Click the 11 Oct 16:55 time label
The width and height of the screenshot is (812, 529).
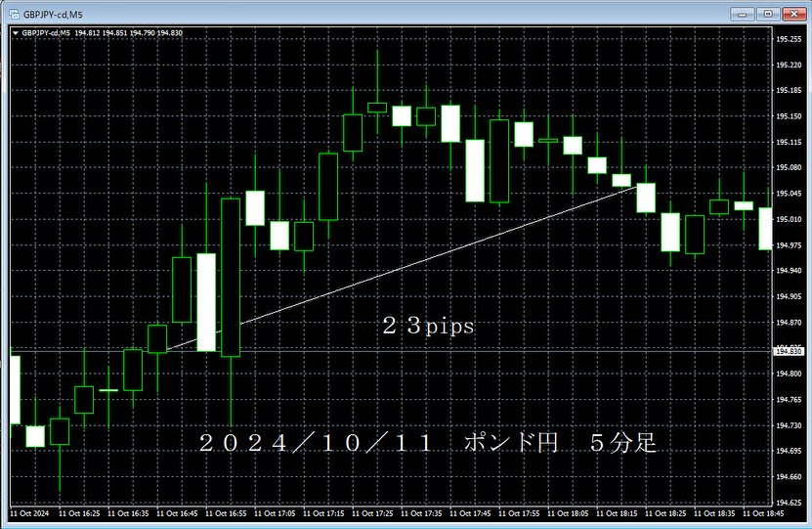click(226, 513)
